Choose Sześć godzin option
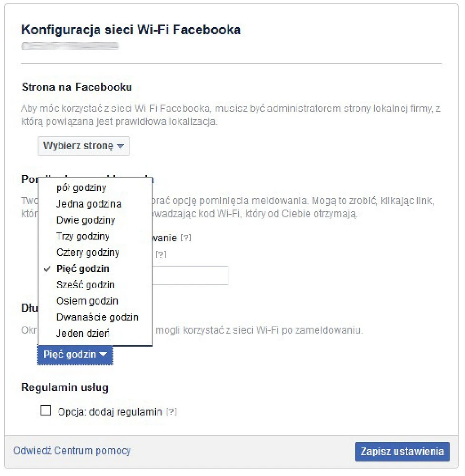 point(85,285)
